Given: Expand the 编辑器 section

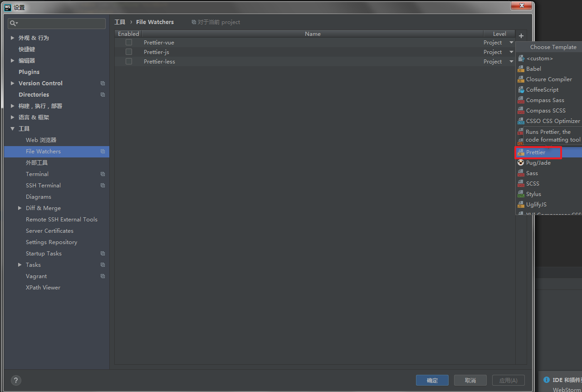Looking at the screenshot, I should 12,61.
